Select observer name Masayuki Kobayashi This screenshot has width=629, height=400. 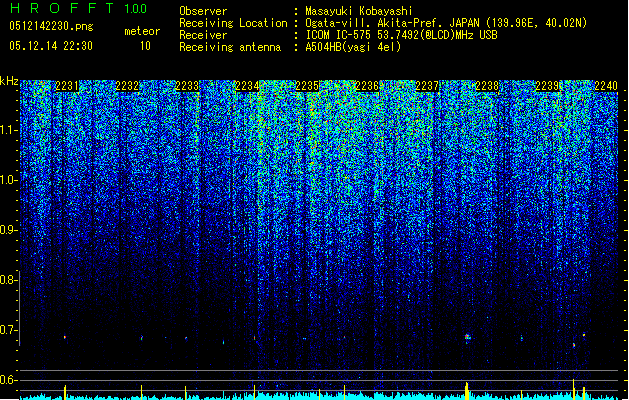click(x=359, y=11)
